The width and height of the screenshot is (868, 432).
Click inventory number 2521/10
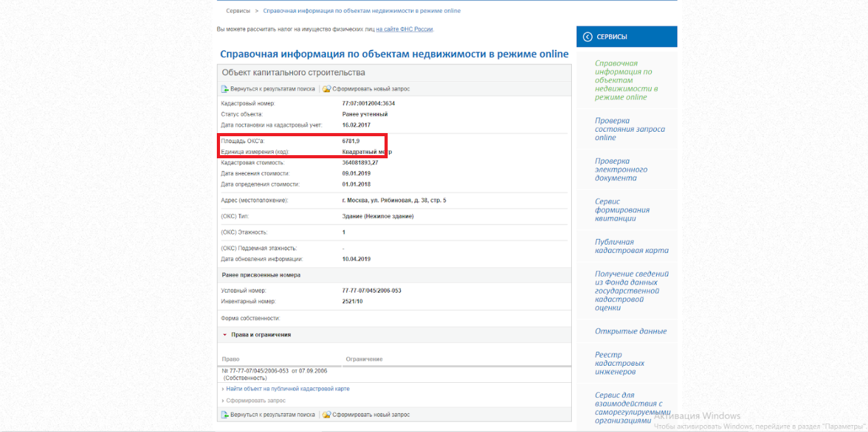click(x=353, y=301)
